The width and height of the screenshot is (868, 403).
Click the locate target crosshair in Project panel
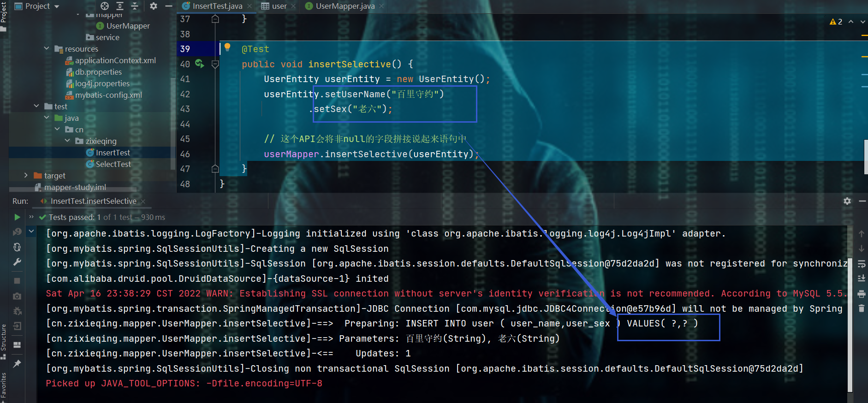click(x=105, y=6)
